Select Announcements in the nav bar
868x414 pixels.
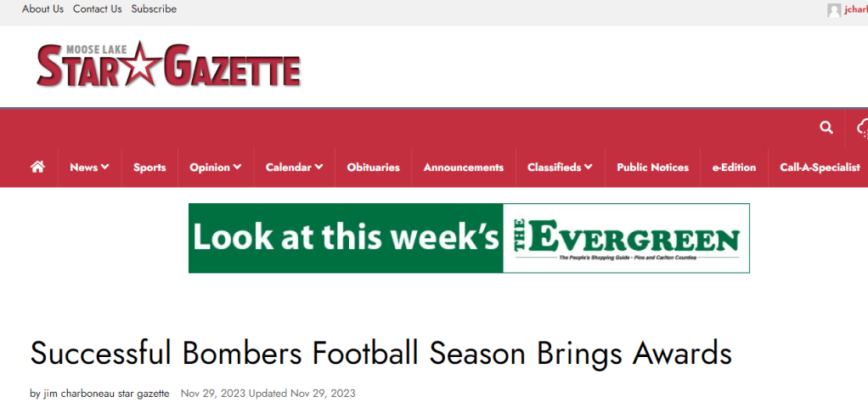click(x=464, y=167)
